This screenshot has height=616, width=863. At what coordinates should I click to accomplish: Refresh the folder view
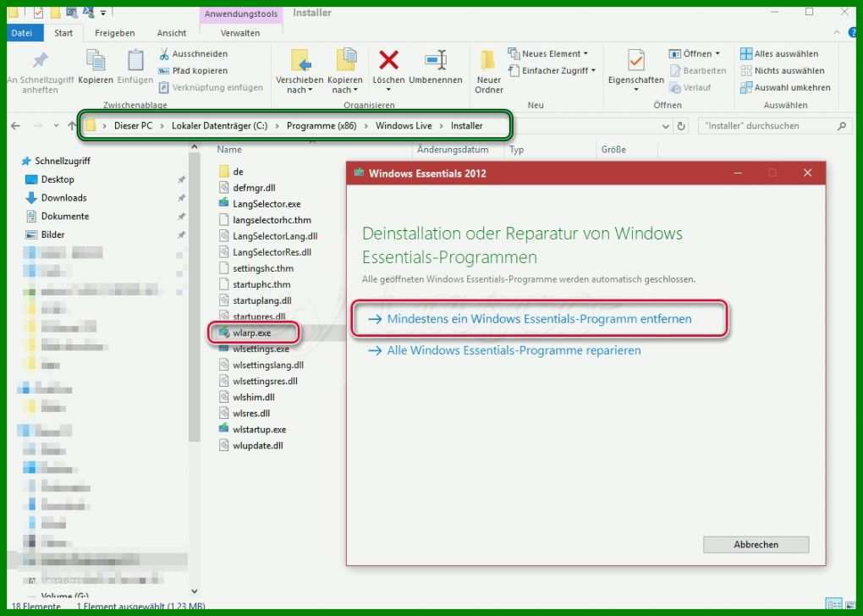coord(681,126)
